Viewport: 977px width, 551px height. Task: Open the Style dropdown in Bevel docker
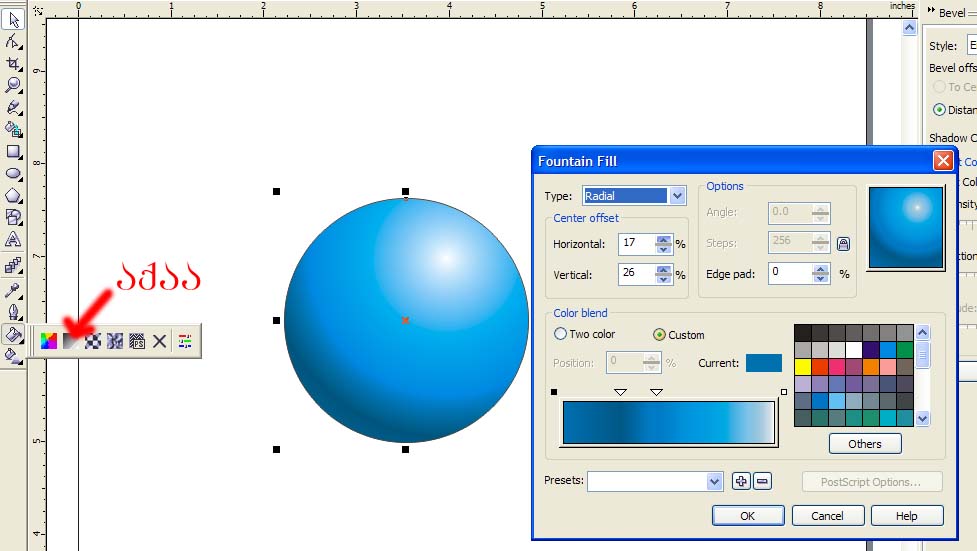[x=972, y=46]
